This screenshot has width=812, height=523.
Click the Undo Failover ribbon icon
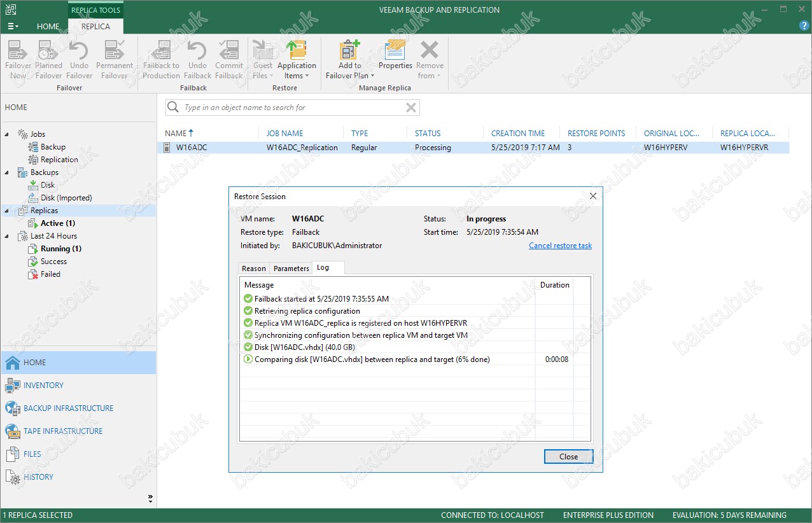coord(79,60)
